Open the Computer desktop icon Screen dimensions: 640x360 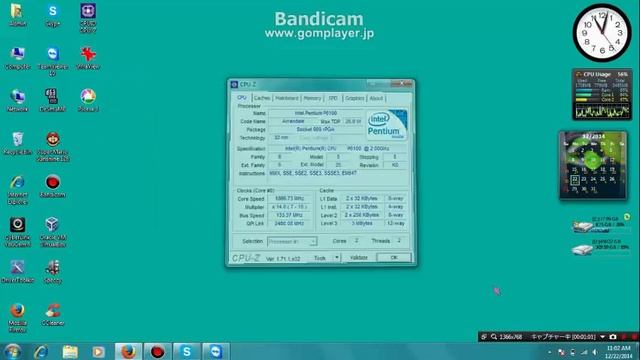pos(18,58)
